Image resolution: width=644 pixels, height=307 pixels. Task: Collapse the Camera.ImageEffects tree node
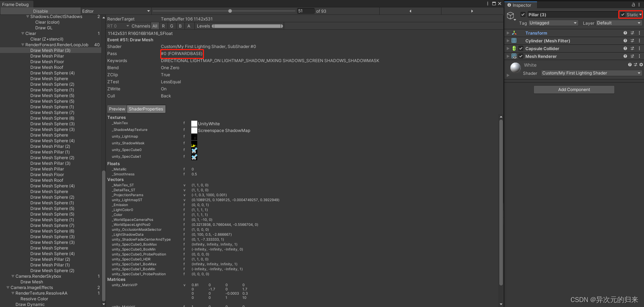[8, 288]
